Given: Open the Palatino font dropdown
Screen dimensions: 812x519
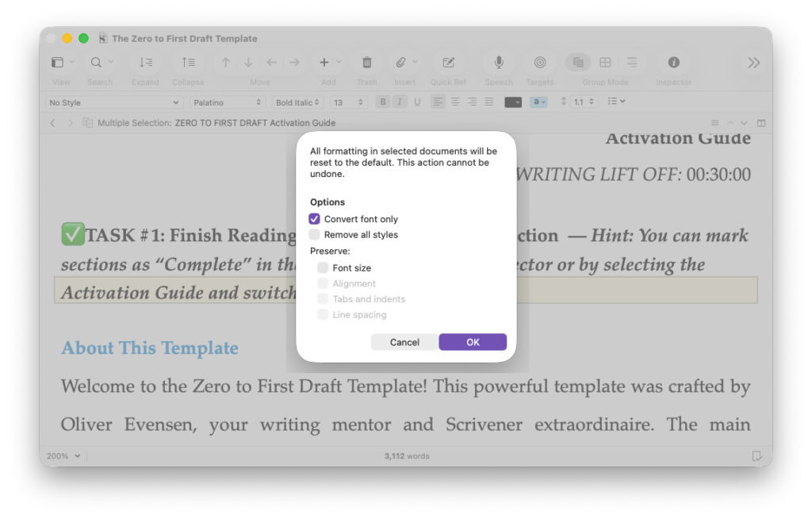Looking at the screenshot, I should pos(227,102).
